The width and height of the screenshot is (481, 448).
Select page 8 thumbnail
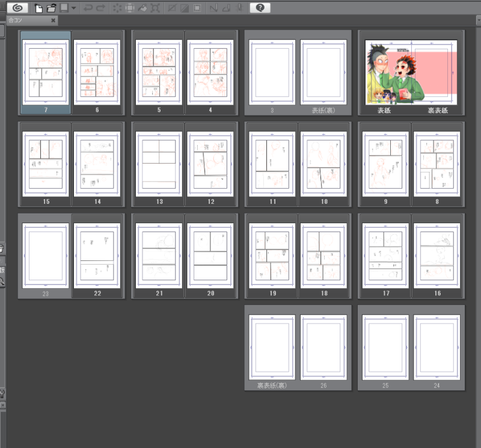tap(437, 164)
